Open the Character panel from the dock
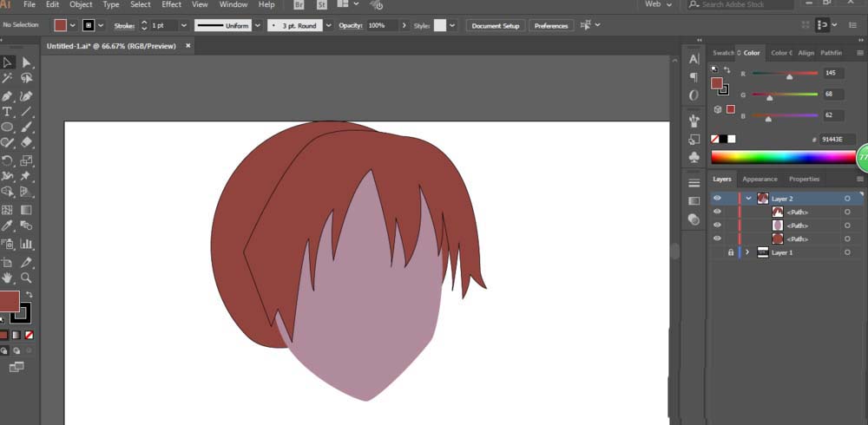The width and height of the screenshot is (868, 425). coord(694,59)
